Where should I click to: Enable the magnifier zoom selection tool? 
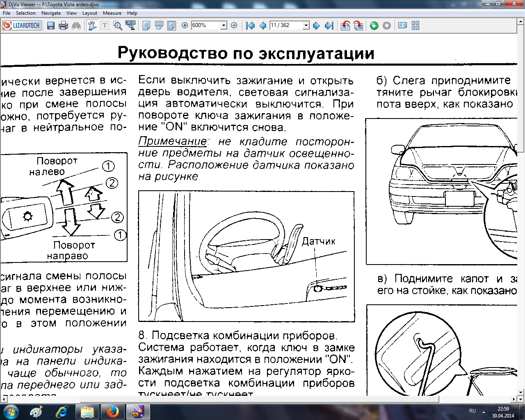pos(118,26)
